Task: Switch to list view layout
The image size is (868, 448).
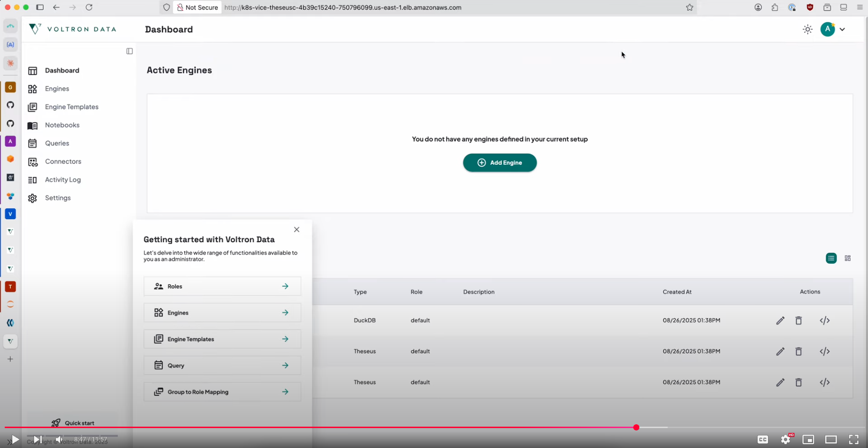Action: pyautogui.click(x=831, y=258)
